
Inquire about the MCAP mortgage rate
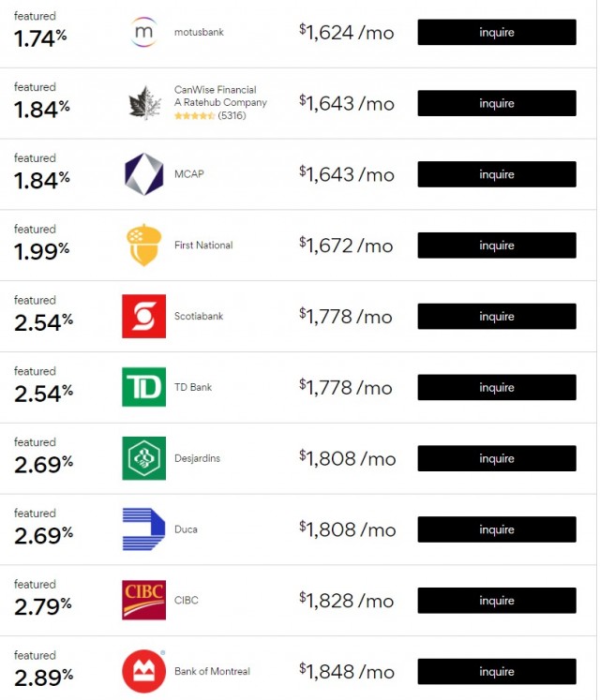[496, 174]
